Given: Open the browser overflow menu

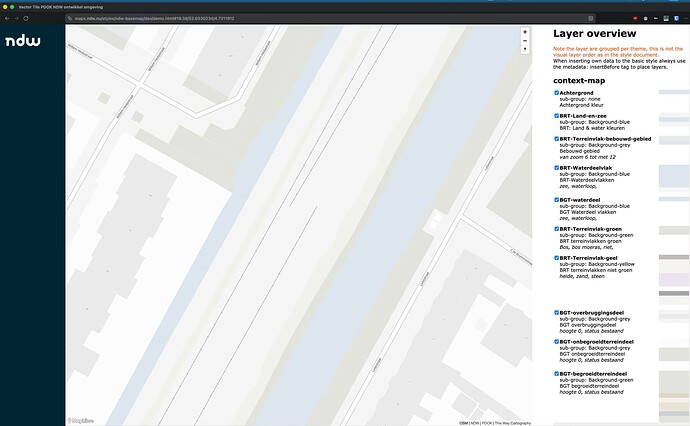Looking at the screenshot, I should click(686, 18).
